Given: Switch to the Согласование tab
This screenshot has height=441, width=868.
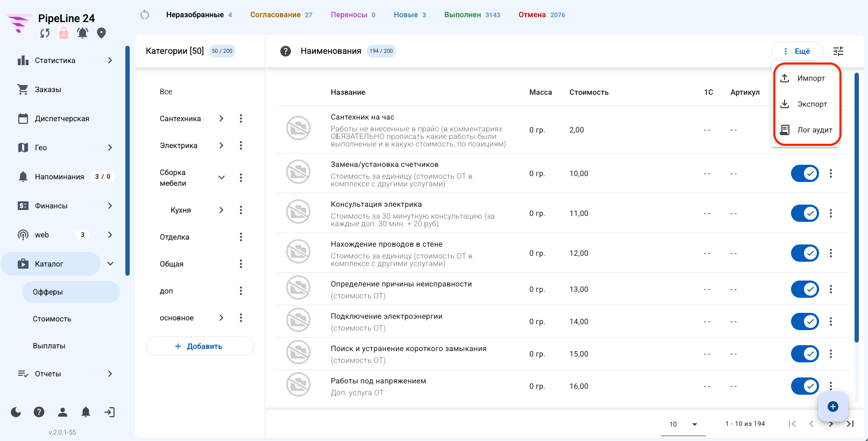Looking at the screenshot, I should pos(281,15).
